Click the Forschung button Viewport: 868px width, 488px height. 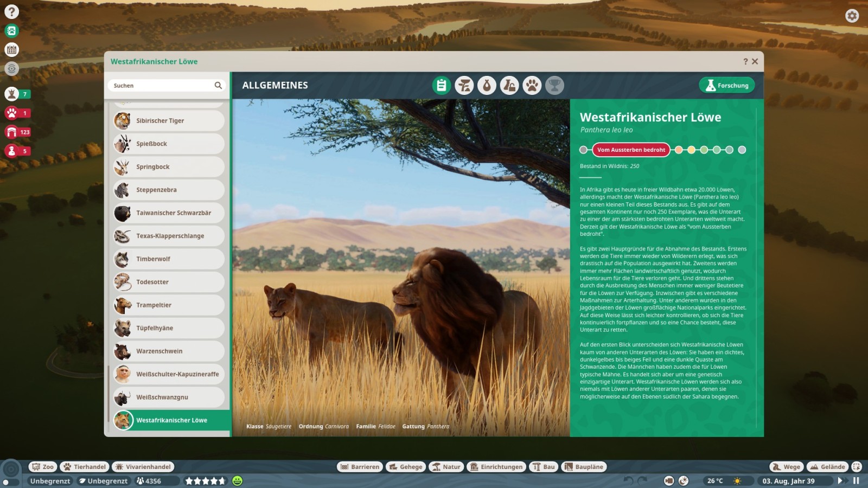tap(726, 86)
